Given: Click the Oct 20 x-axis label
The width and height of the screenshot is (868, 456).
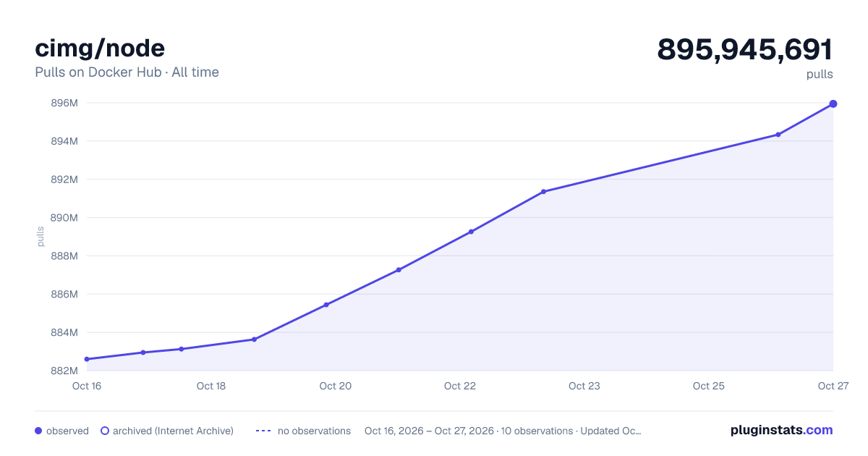Looking at the screenshot, I should tap(336, 386).
